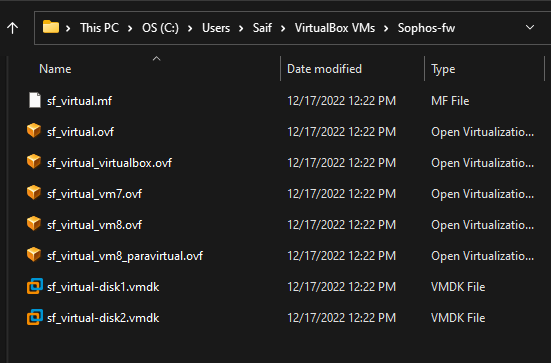Select sf_virtual_vm8_paravirtual.ovf file name
The image size is (551, 363).
(x=125, y=256)
